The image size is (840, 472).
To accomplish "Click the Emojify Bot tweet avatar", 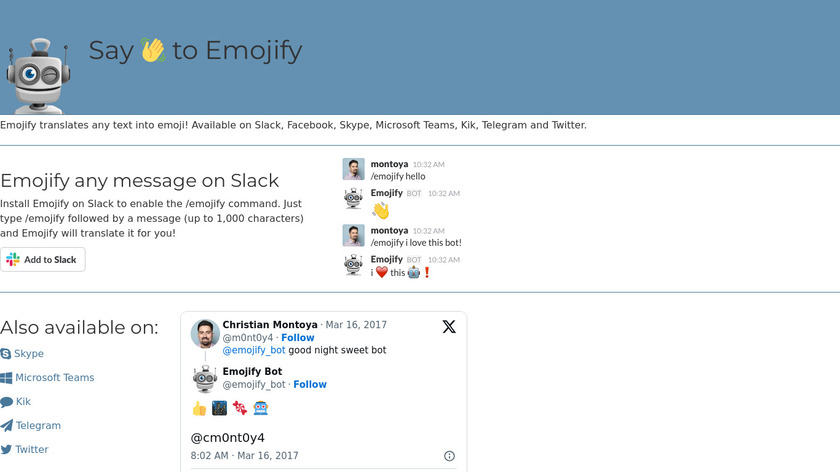I will (205, 379).
